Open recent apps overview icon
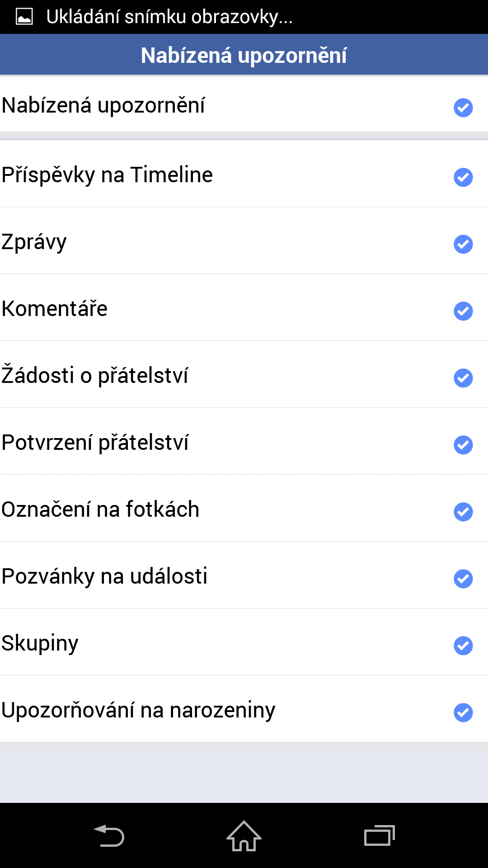This screenshot has width=488, height=868. pyautogui.click(x=380, y=835)
